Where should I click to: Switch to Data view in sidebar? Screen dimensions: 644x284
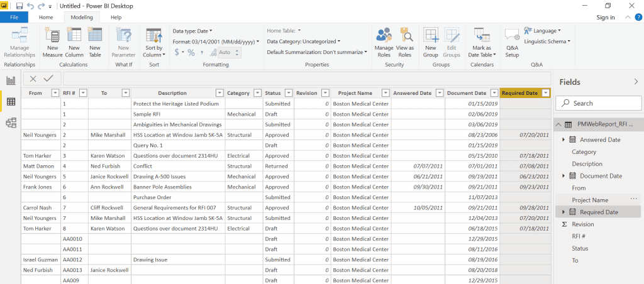[x=11, y=101]
